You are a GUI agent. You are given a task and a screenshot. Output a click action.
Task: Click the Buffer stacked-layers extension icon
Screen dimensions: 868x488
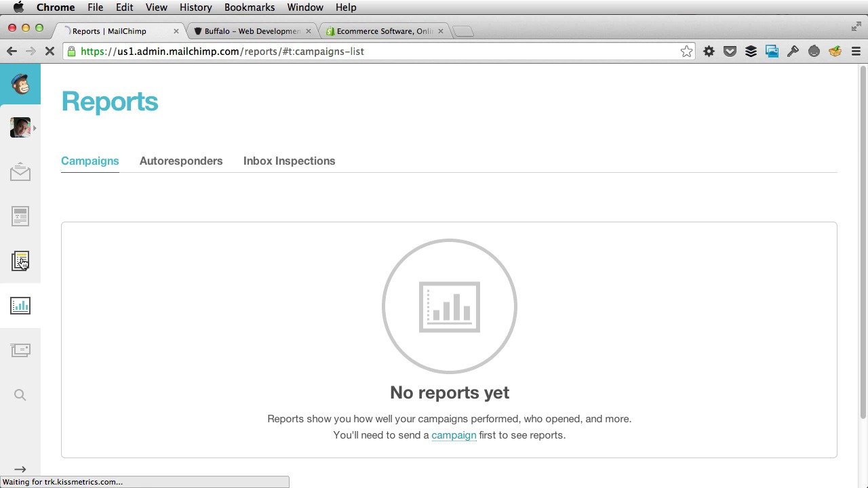[x=751, y=52]
